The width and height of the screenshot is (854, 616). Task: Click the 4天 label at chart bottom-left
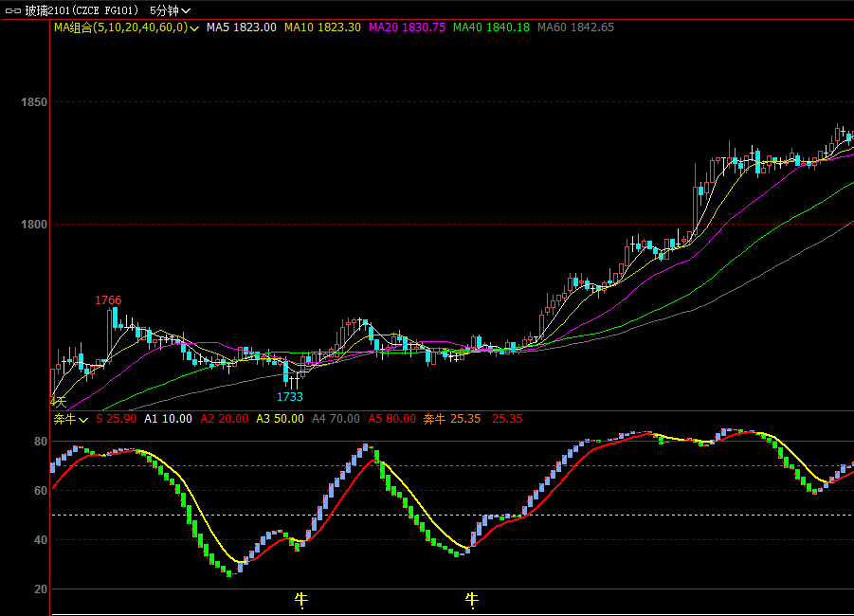tap(58, 403)
